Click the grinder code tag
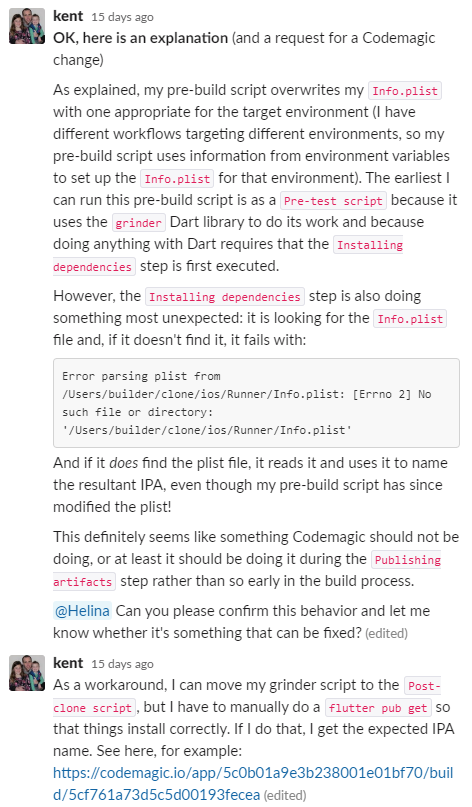 138,223
